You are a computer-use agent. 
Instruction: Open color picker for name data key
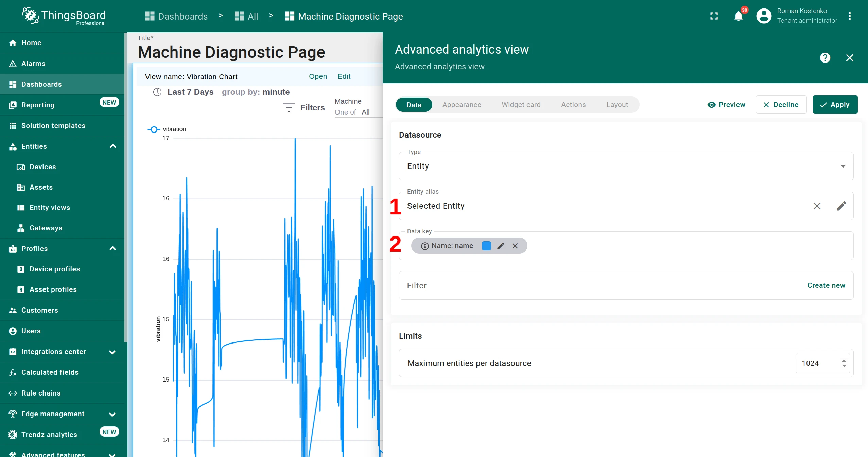[486, 246]
